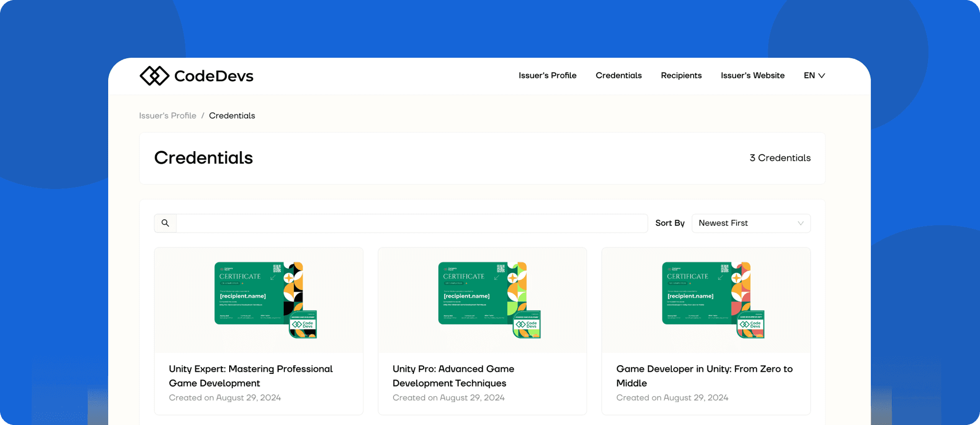Open the Recipients nav item
The height and width of the screenshot is (425, 980).
681,76
